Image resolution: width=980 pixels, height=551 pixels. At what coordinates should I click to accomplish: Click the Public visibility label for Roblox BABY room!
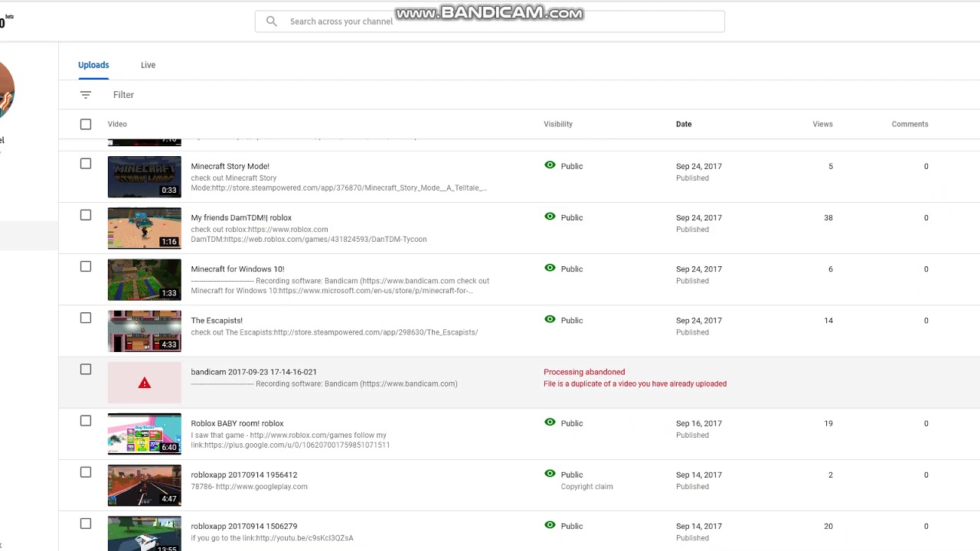tap(572, 423)
